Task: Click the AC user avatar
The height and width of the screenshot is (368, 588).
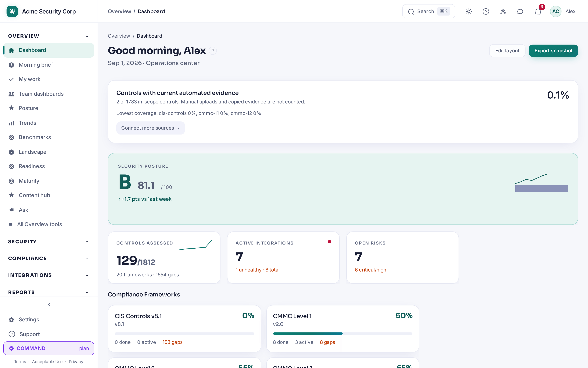Action: pyautogui.click(x=556, y=11)
